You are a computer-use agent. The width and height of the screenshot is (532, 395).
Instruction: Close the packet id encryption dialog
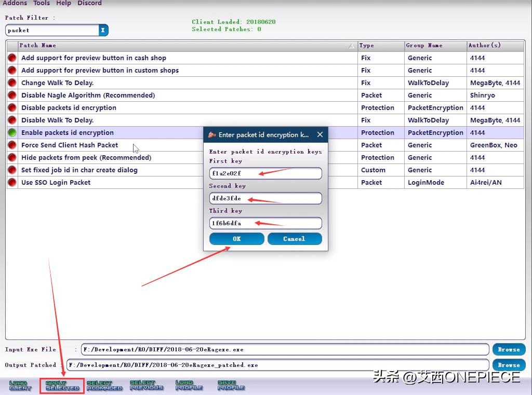320,134
